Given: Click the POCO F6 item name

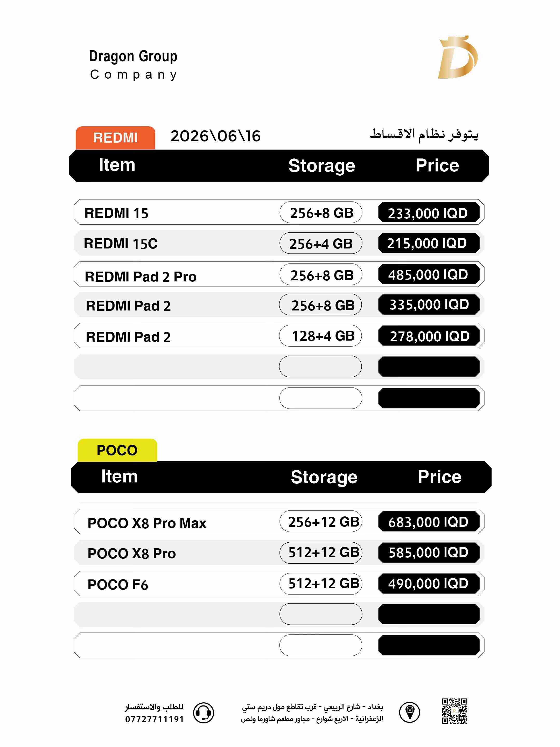Looking at the screenshot, I should (117, 585).
